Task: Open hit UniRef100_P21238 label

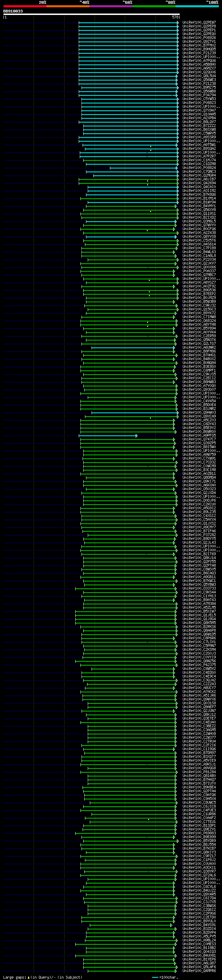Action: (x=199, y=84)
